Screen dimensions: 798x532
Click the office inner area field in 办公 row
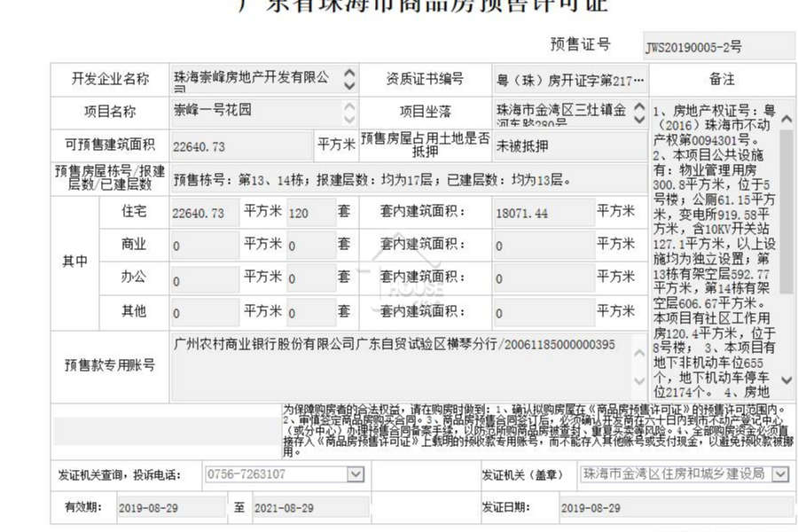(x=544, y=279)
